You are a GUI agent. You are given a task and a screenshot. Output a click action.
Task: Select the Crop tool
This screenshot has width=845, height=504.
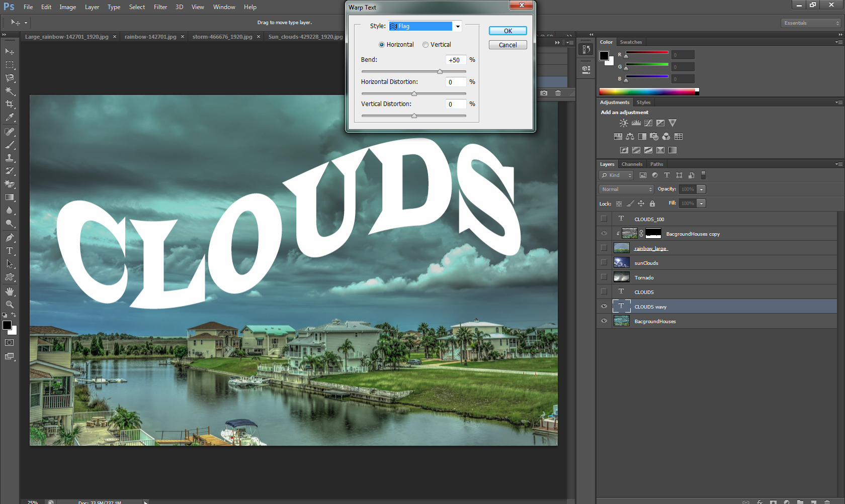10,104
